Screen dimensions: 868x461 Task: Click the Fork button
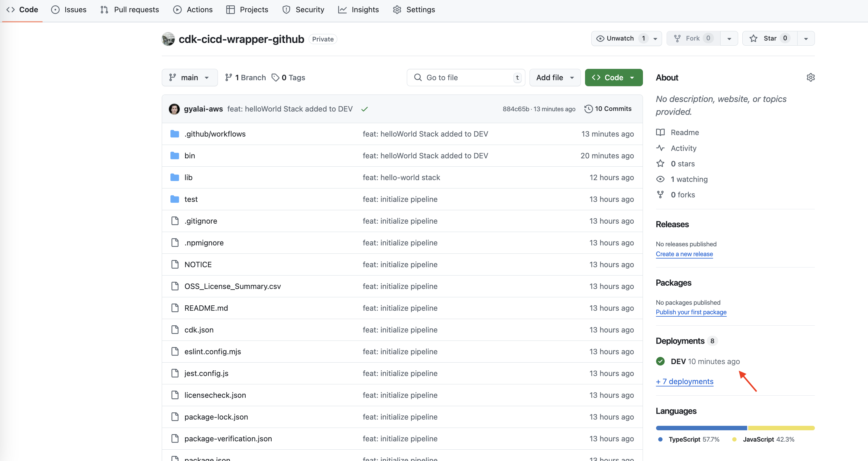(x=693, y=38)
